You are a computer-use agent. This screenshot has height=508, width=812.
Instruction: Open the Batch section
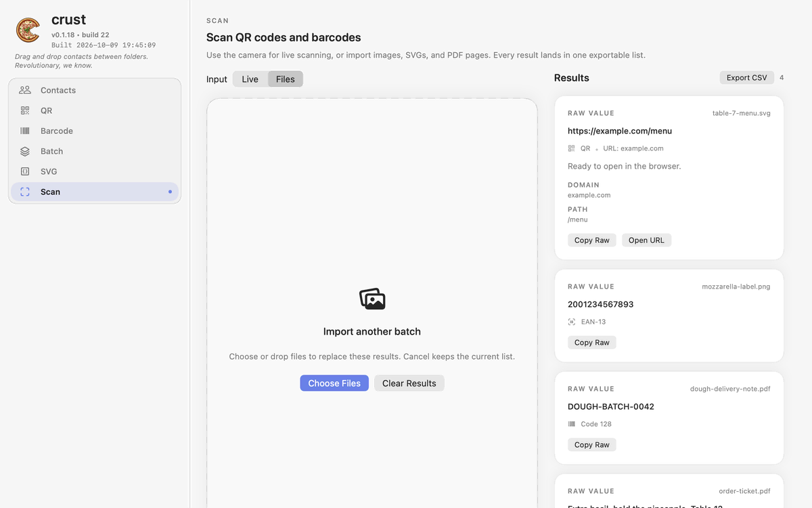coord(95,151)
